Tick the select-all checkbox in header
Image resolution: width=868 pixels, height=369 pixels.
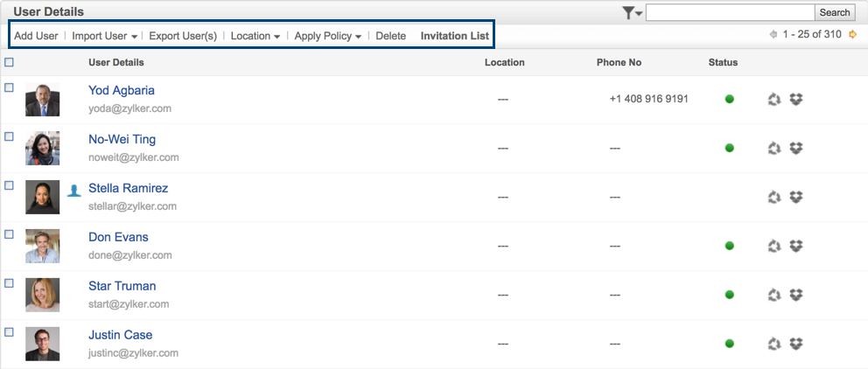point(9,62)
